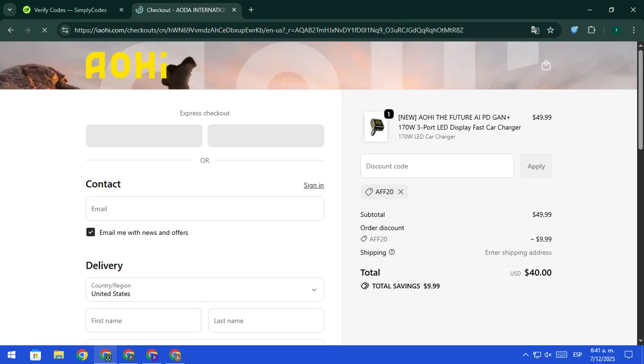Stop loading the page
644x364 pixels.
[44, 30]
